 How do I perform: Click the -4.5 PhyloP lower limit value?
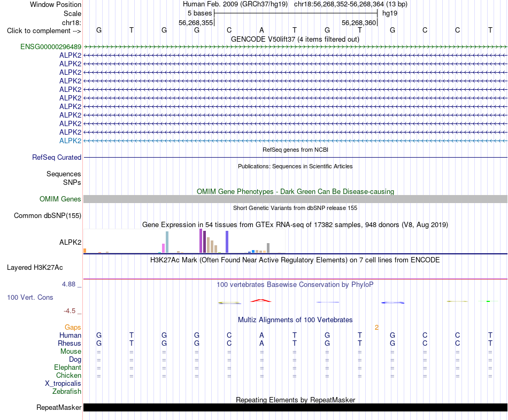(x=70, y=311)
